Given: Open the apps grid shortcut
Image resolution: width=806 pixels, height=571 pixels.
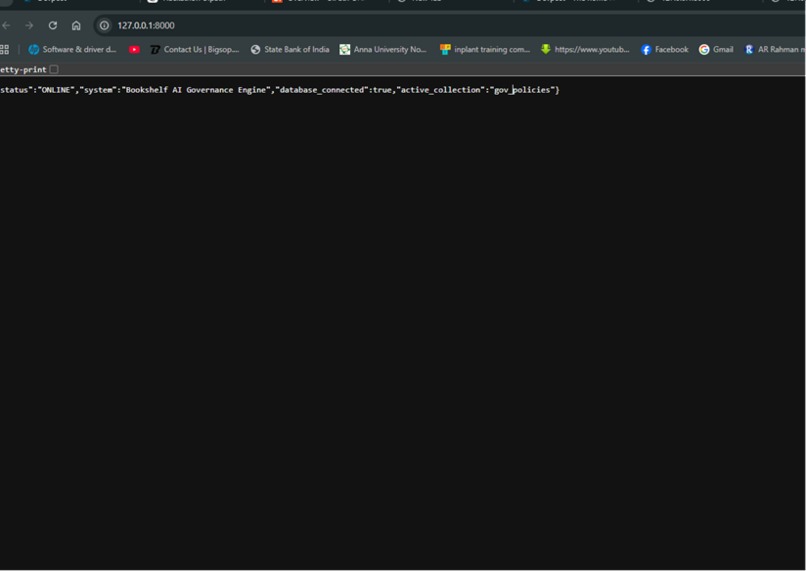Looking at the screenshot, I should [x=5, y=49].
